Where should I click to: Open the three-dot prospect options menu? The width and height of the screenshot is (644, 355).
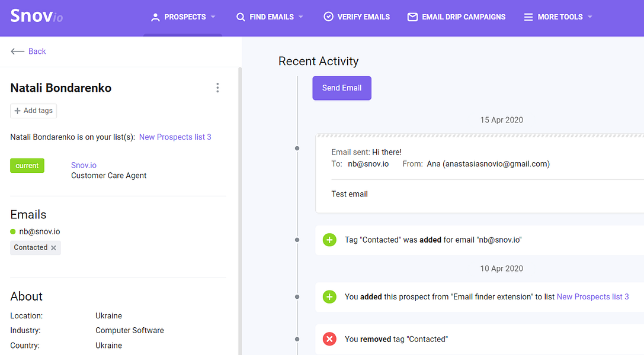pos(217,88)
